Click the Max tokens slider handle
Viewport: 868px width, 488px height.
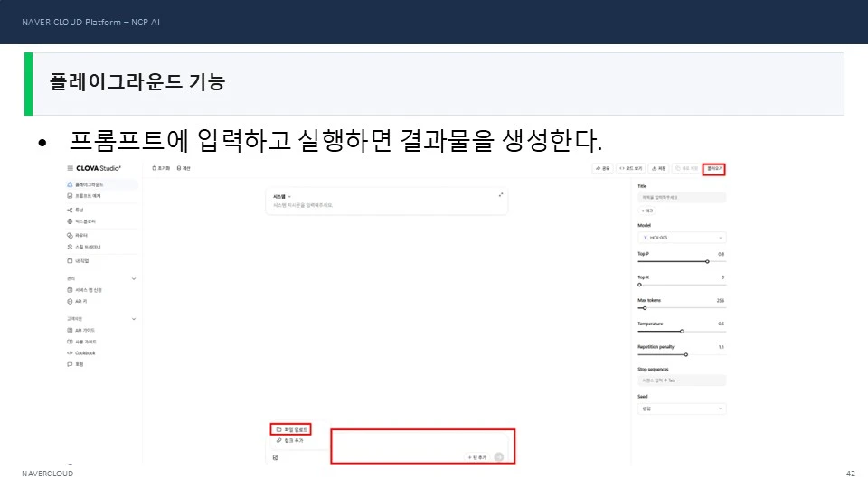click(x=645, y=308)
